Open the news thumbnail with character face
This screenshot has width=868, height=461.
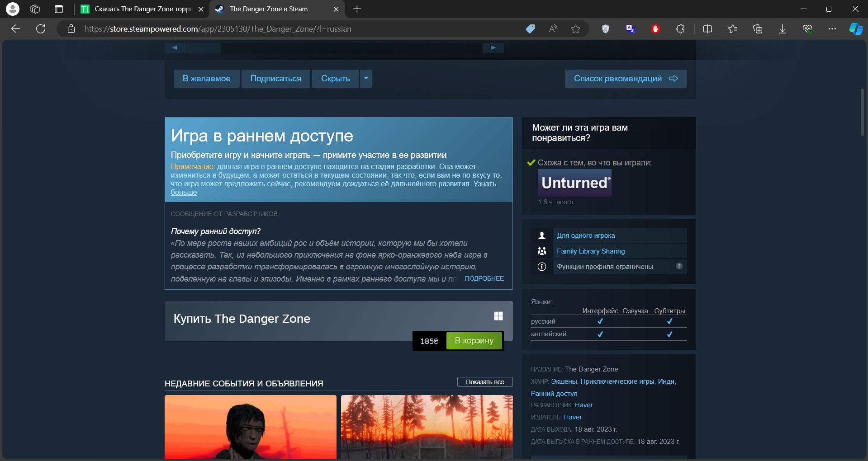251,427
